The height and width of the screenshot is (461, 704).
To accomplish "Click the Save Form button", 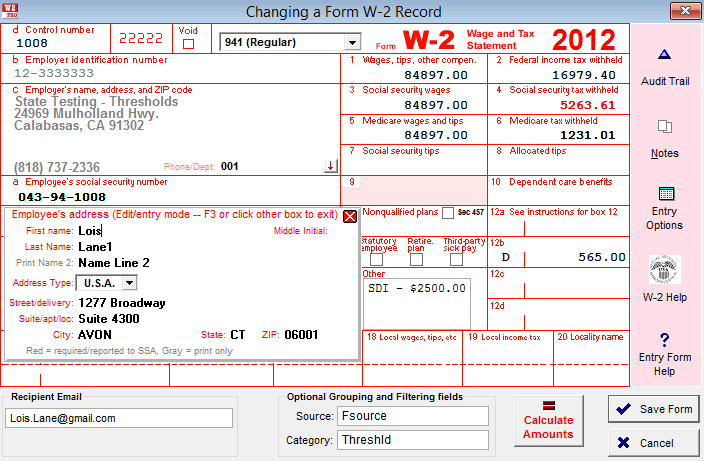I will pos(654,409).
